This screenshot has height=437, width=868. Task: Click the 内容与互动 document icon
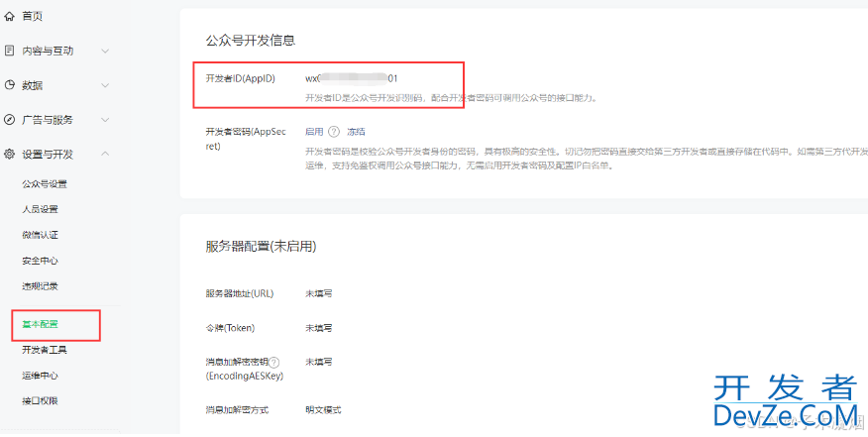point(10,51)
